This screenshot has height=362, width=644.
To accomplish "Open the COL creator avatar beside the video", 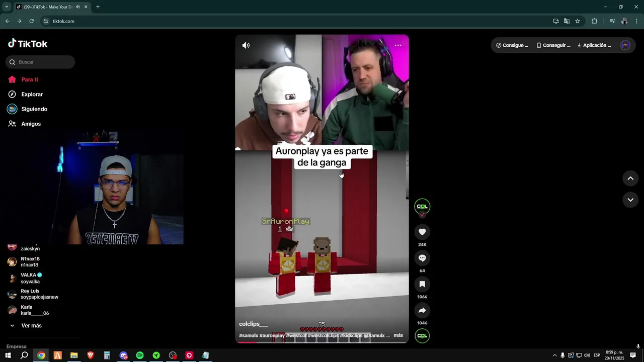I will coord(422,206).
